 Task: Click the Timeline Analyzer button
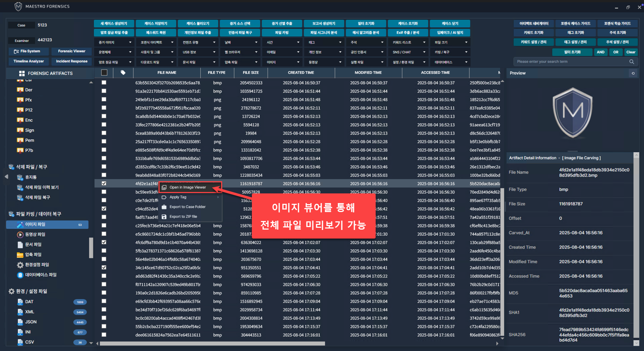29,61
